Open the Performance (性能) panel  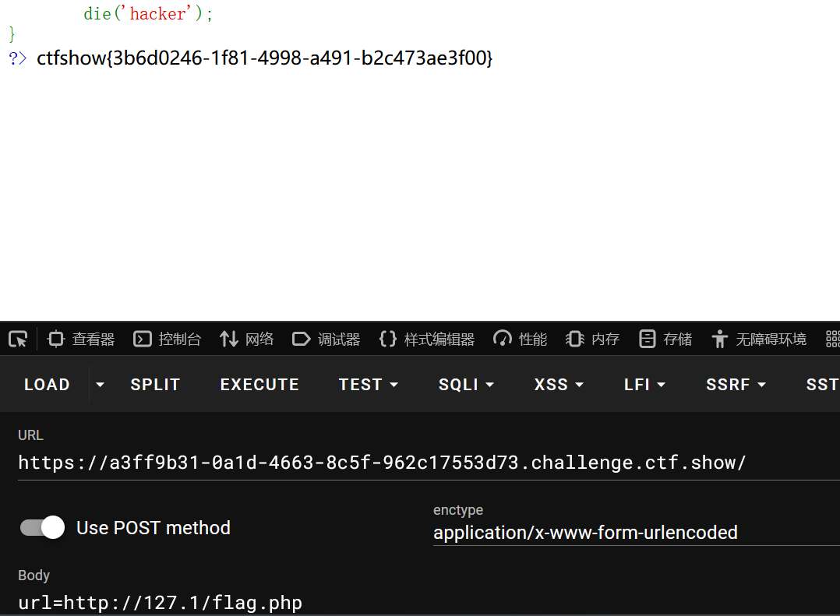(x=521, y=339)
